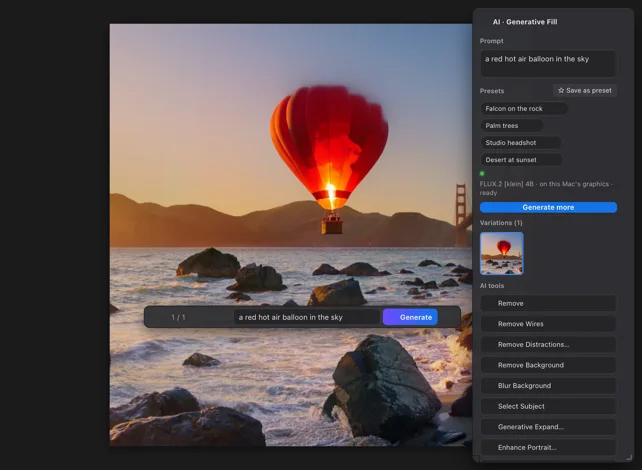Viewport: 642px width, 470px height.
Task: Open Enhance Portrait... tool
Action: (548, 447)
